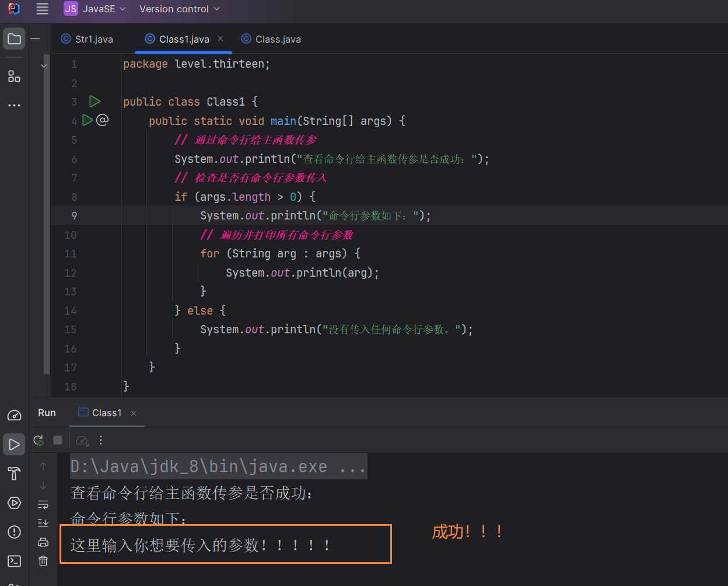
Task: Click System.out.println(arg) on line 12
Action: [303, 273]
